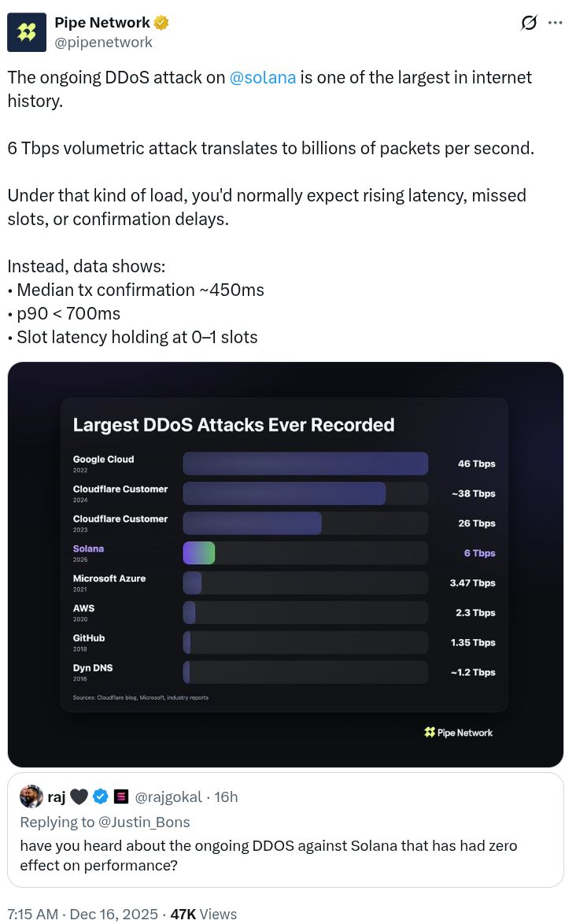Click the 16h timestamp on raj's reply
This screenshot has width=576, height=924.
226,796
